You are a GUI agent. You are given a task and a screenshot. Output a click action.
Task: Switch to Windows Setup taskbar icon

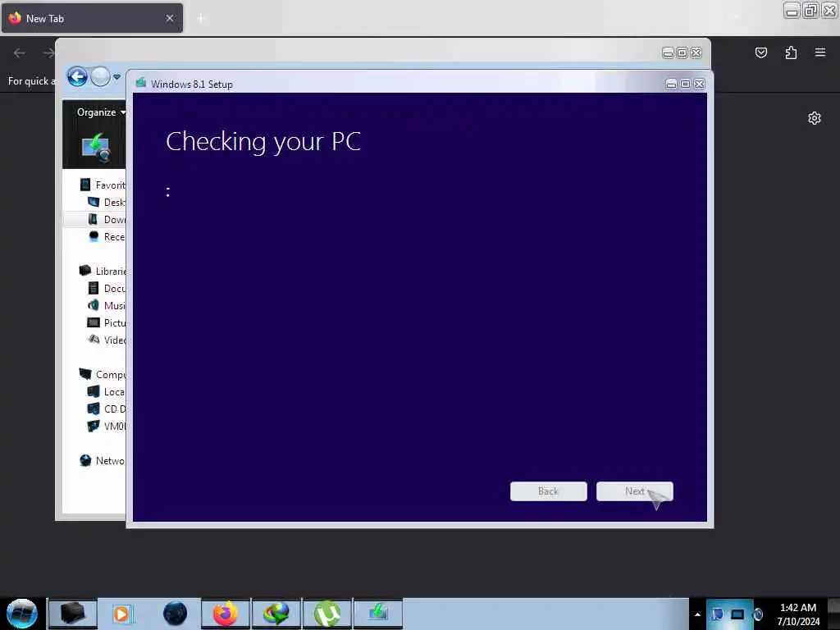378,614
